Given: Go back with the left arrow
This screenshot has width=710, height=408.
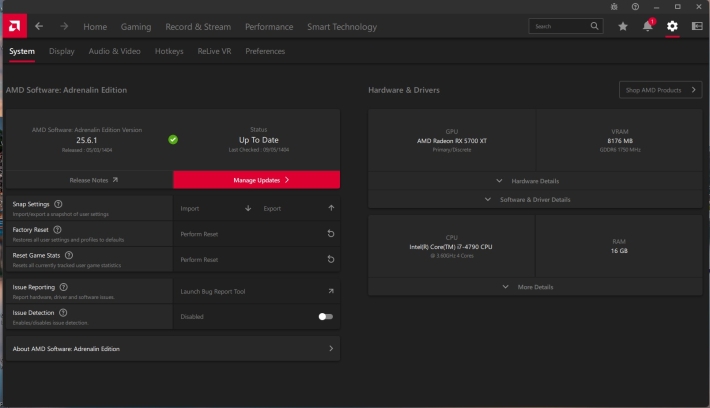Looking at the screenshot, I should pyautogui.click(x=39, y=26).
